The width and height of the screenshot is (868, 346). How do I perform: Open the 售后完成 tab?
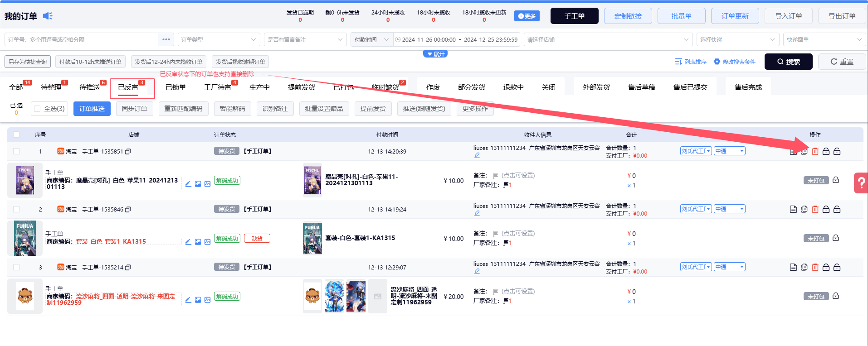click(x=748, y=87)
